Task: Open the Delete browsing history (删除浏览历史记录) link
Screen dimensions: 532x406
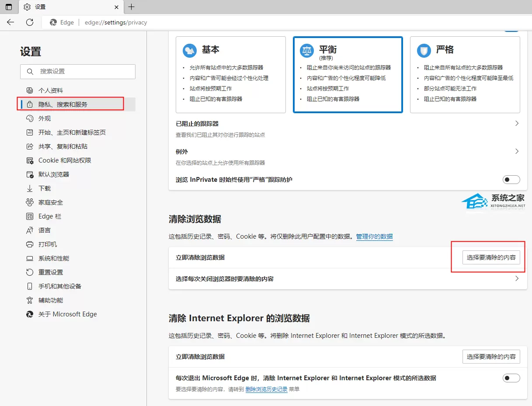Action: 266,389
